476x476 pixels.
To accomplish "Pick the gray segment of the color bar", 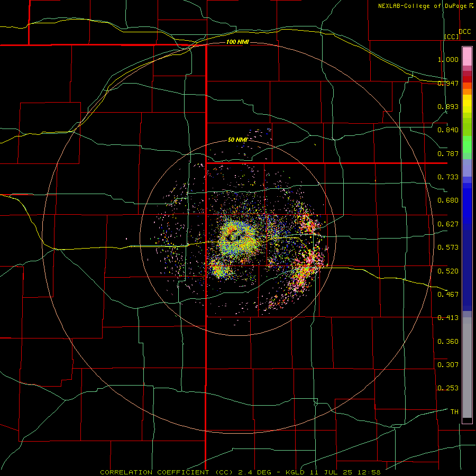I will click(467, 368).
